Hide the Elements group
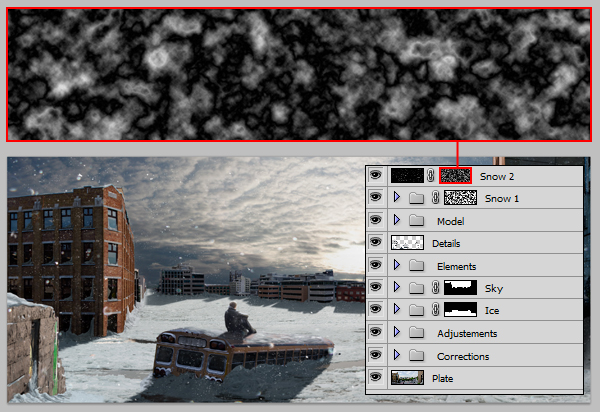The image size is (600, 412). click(x=376, y=265)
